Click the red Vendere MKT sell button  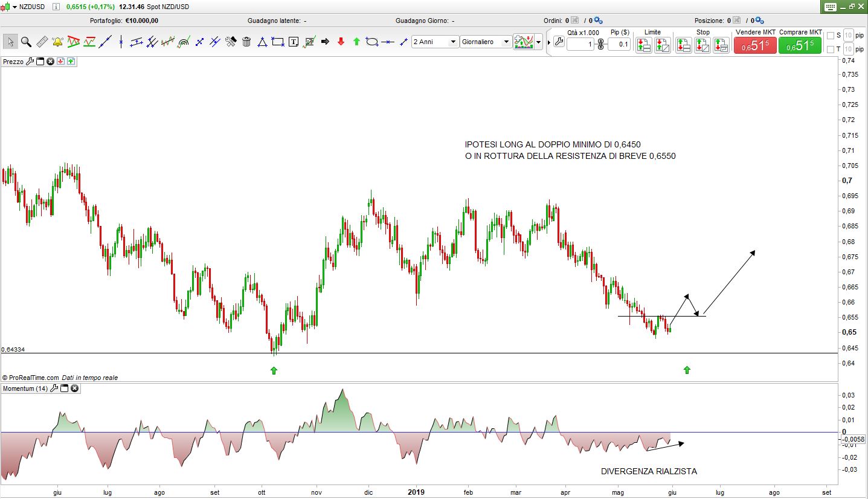[755, 45]
